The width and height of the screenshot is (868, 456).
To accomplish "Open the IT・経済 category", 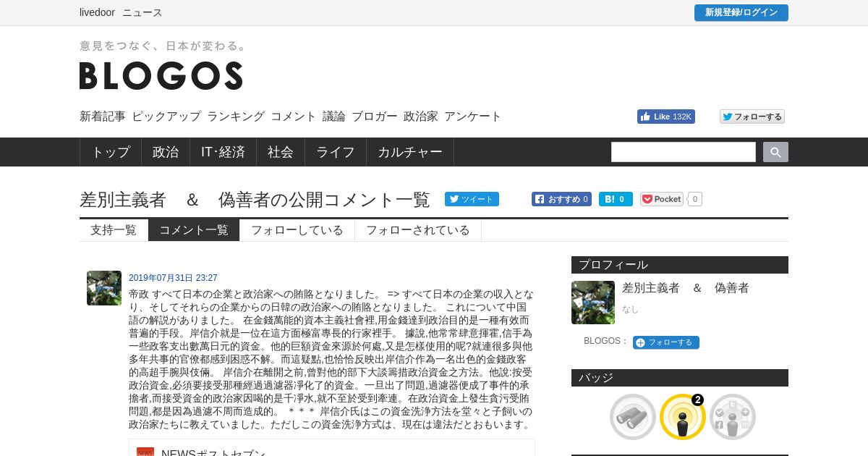I will 224,152.
